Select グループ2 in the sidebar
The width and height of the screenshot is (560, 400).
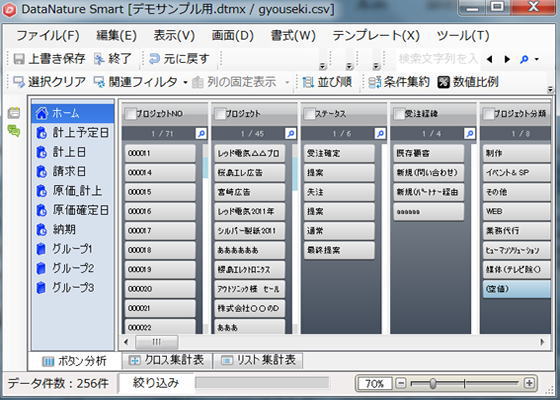click(x=73, y=268)
